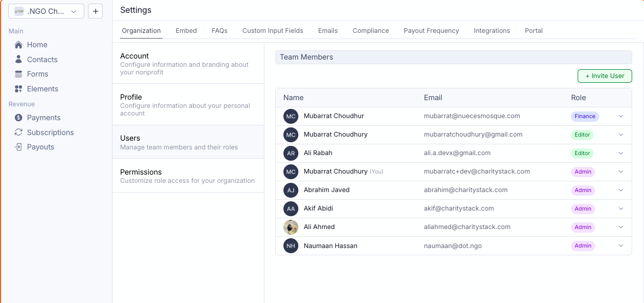The height and width of the screenshot is (303, 644).
Task: Click the Home icon in sidebar
Action: (19, 45)
